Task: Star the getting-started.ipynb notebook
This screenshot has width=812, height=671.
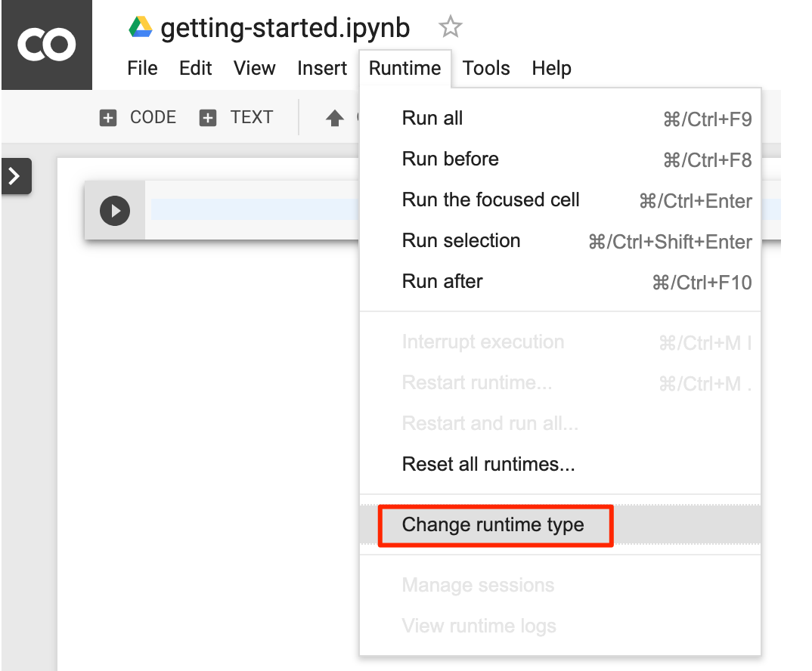Action: tap(450, 28)
